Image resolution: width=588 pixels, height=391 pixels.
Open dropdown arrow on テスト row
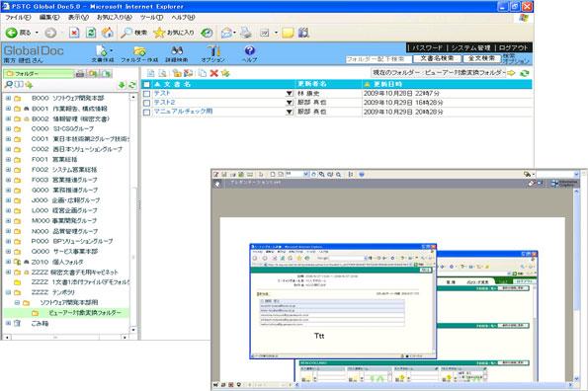tap(290, 93)
